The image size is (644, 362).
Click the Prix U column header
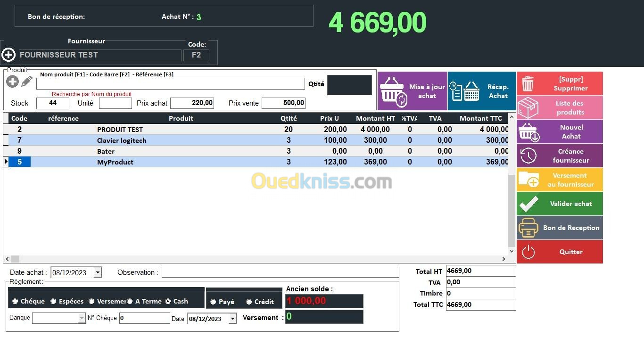tap(330, 118)
